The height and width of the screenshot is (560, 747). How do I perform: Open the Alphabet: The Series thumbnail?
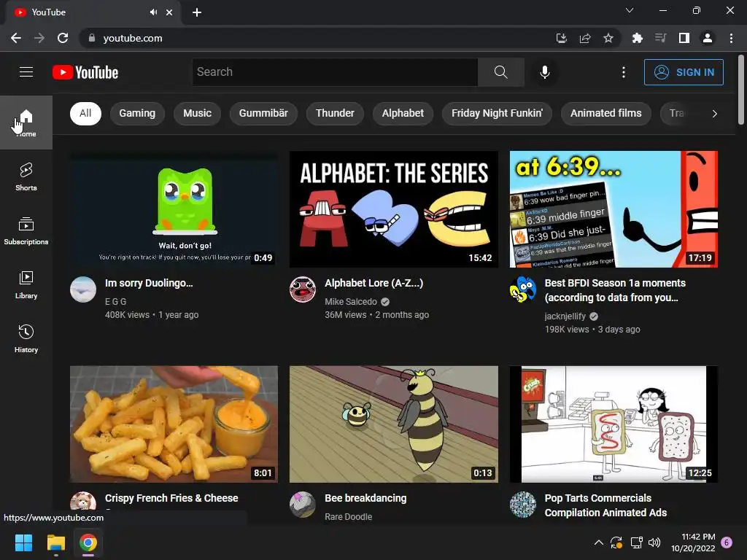[394, 209]
